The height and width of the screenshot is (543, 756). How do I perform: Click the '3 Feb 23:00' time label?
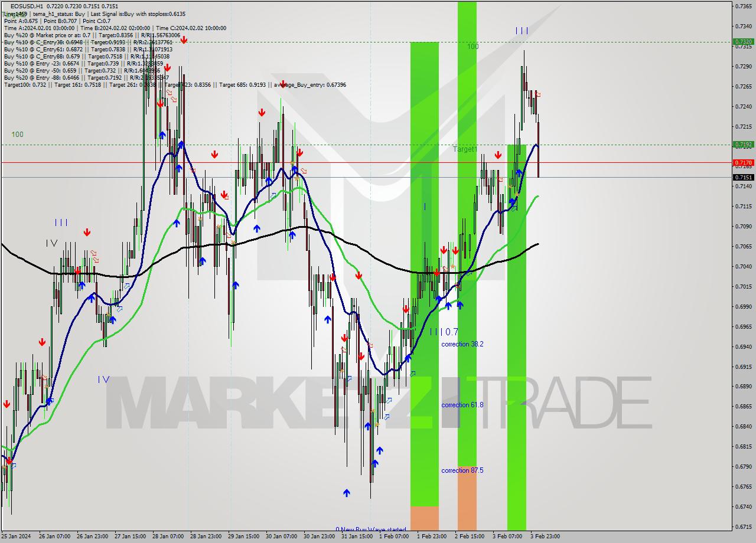(545, 537)
